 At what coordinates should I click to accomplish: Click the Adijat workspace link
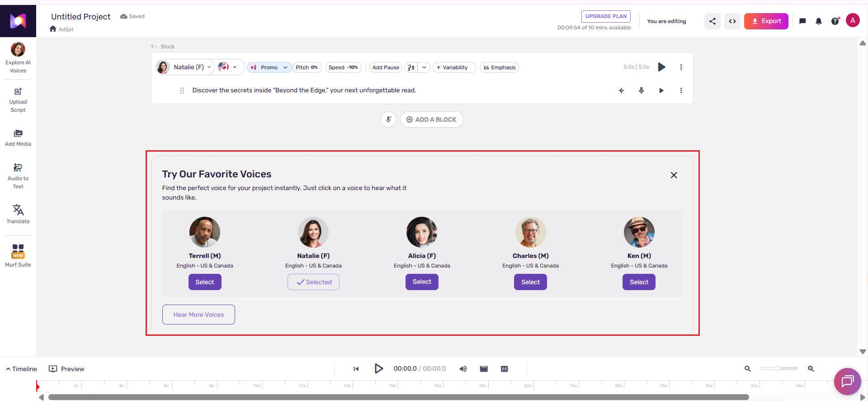point(66,29)
